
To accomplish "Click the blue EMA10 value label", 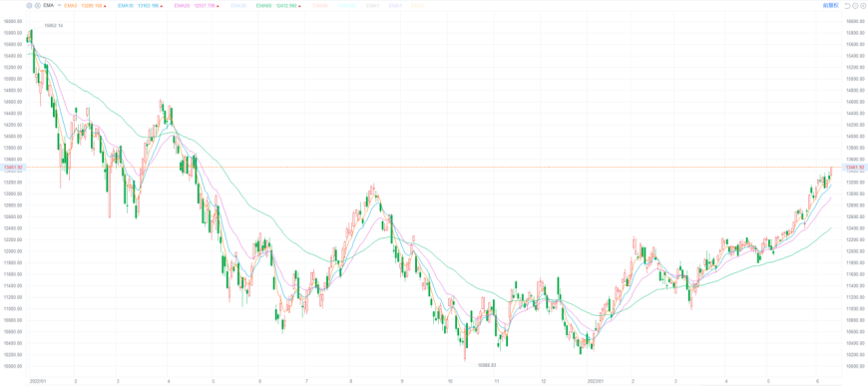I will click(140, 6).
